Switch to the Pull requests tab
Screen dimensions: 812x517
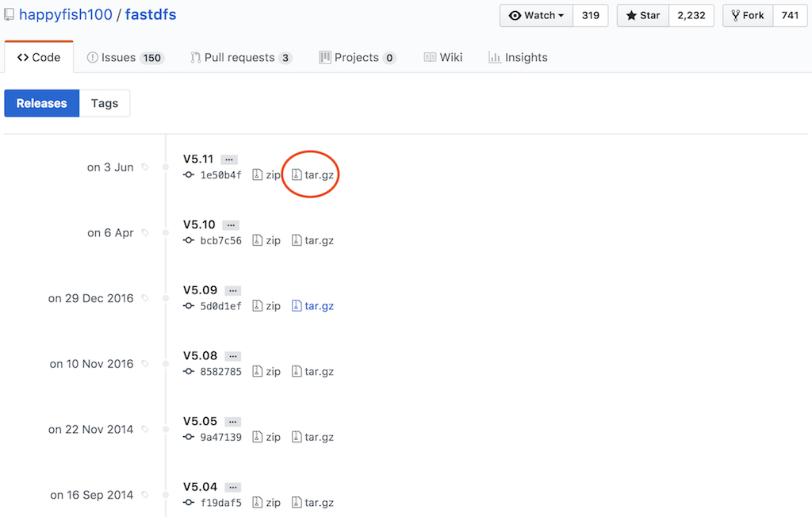(x=241, y=57)
